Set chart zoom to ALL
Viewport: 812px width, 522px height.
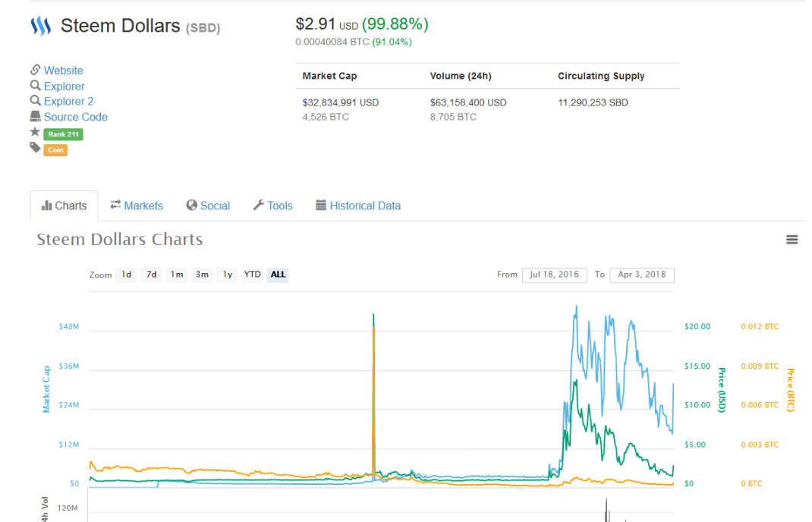[x=278, y=275]
